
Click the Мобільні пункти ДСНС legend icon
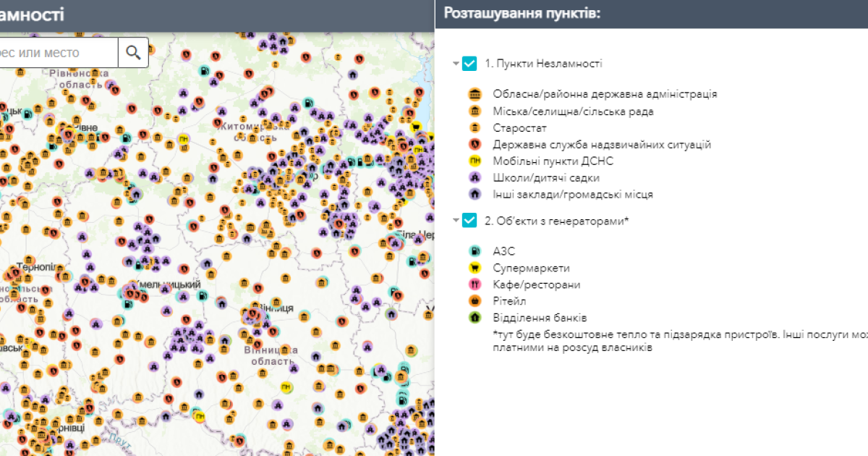(x=475, y=161)
